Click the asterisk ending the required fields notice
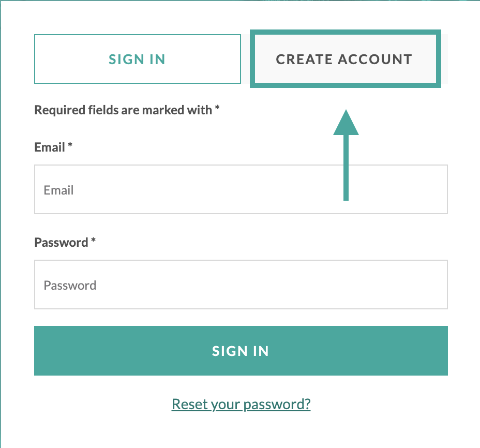 point(218,109)
